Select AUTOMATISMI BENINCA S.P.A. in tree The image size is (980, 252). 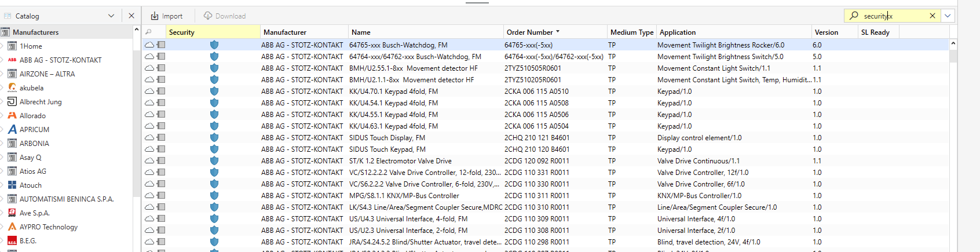coord(67,199)
